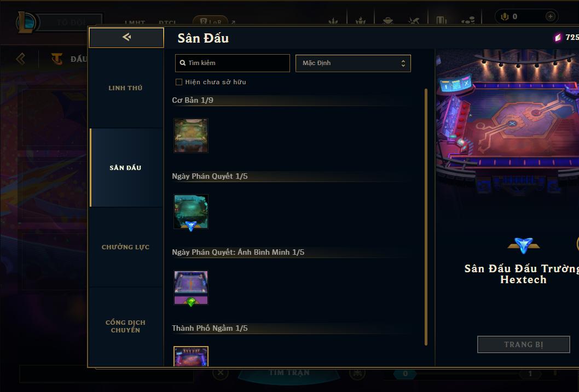579x392 pixels.
Task: Click the League of Legends logo icon
Action: coord(26,22)
